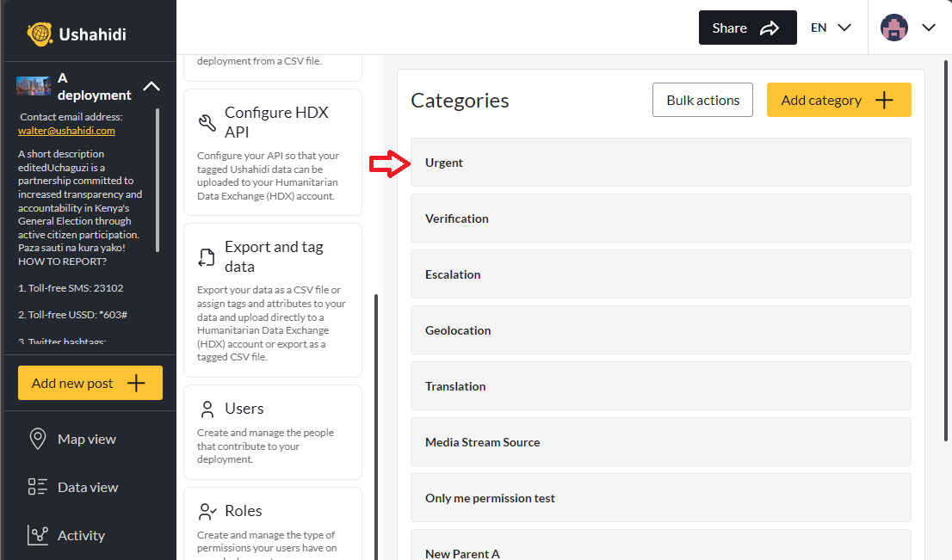Viewport: 952px width, 560px height.
Task: Select the Map view pin icon
Action: pos(38,439)
